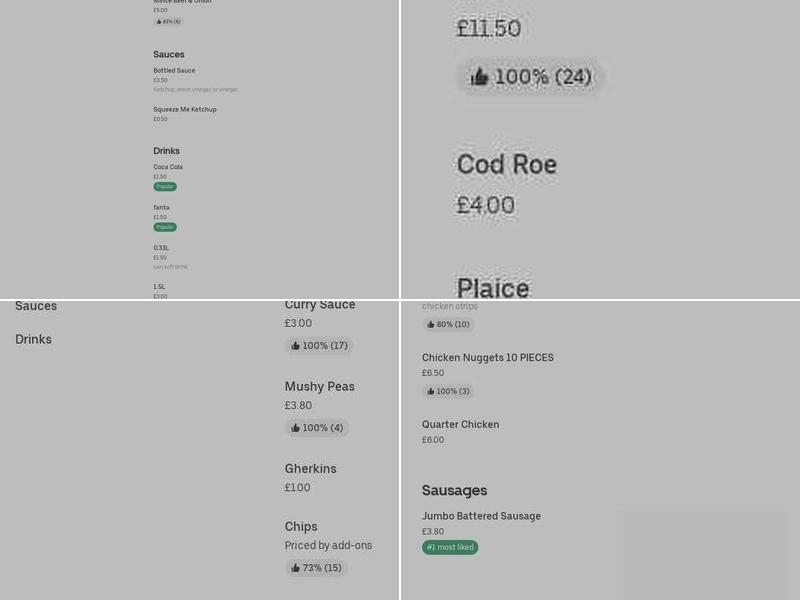This screenshot has width=800, height=600.
Task: Open Quarter Chicken item
Action: click(x=460, y=425)
